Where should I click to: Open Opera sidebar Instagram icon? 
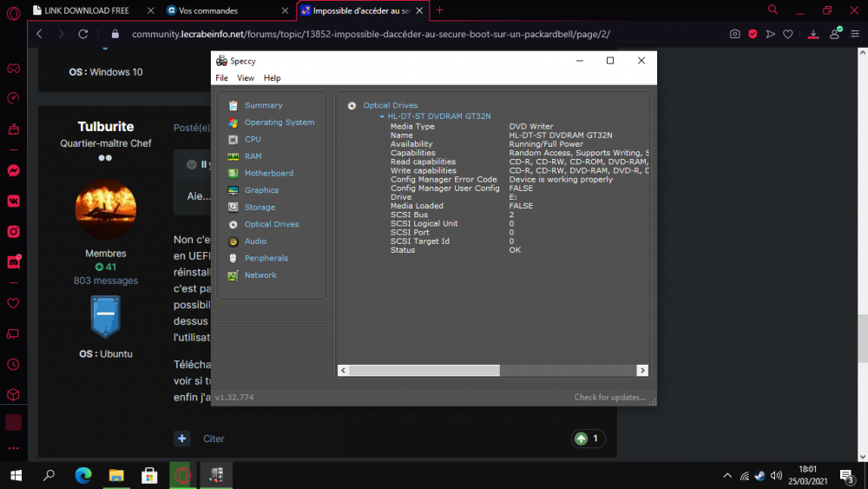click(x=13, y=232)
